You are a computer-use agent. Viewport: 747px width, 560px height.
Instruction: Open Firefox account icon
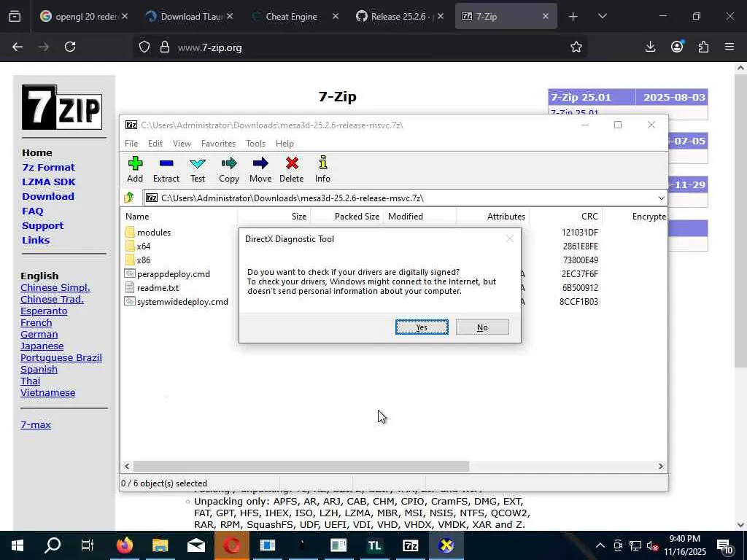coord(677,47)
